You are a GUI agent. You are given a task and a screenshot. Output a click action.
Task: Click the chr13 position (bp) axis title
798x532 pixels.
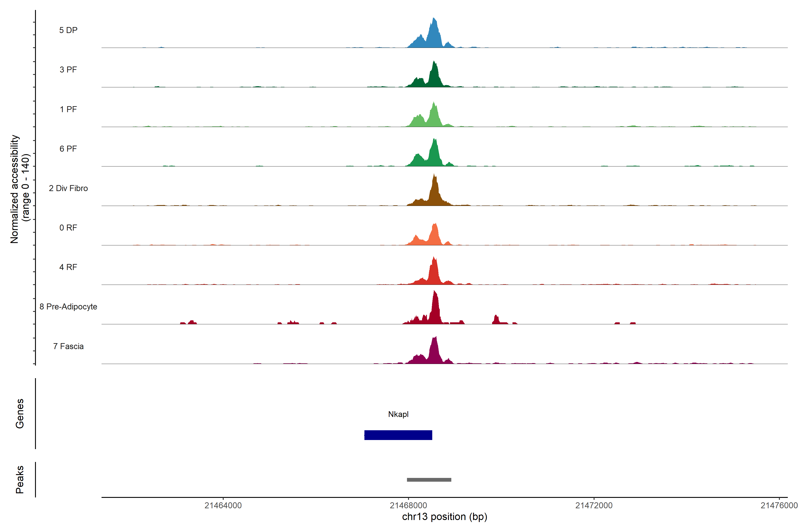(444, 517)
